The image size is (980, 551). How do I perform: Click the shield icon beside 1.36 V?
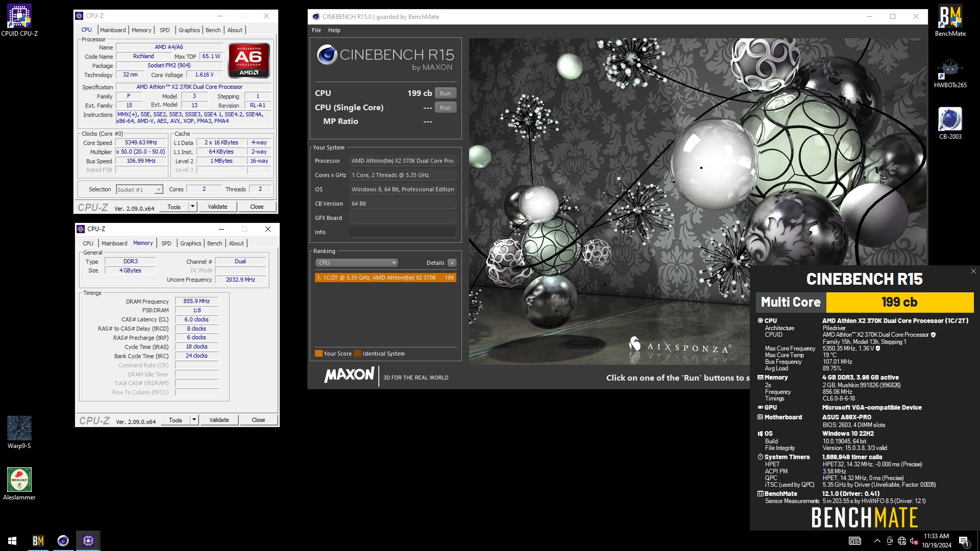click(x=878, y=348)
